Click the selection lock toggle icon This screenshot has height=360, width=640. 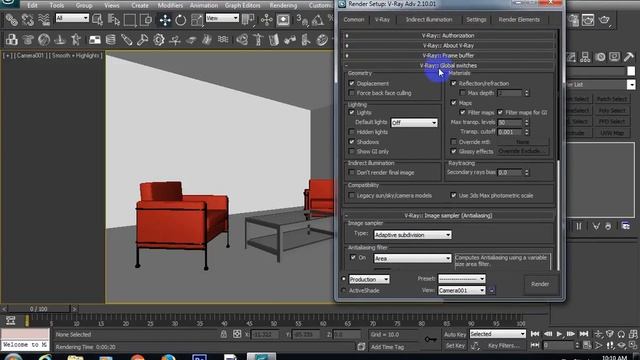point(224,334)
